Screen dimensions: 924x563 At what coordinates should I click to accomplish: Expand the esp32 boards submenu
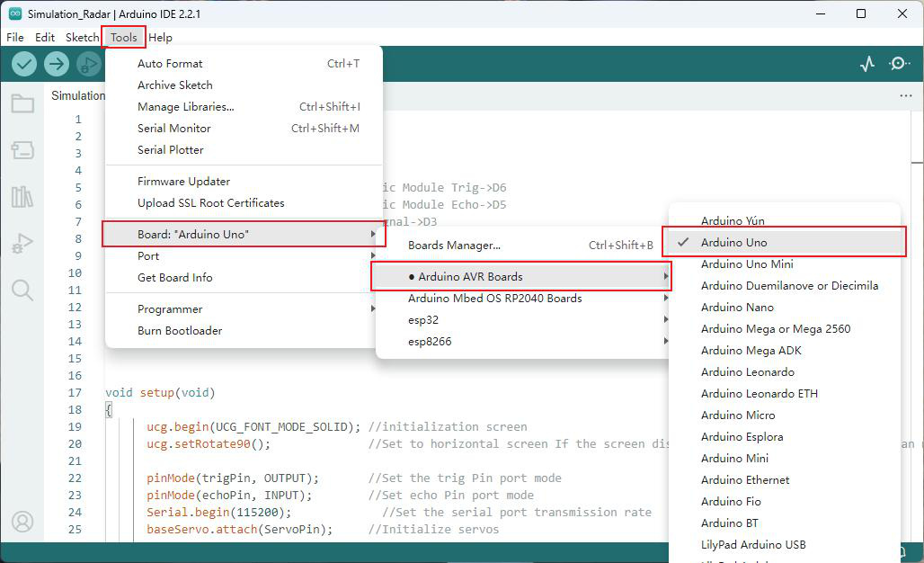[x=523, y=319]
